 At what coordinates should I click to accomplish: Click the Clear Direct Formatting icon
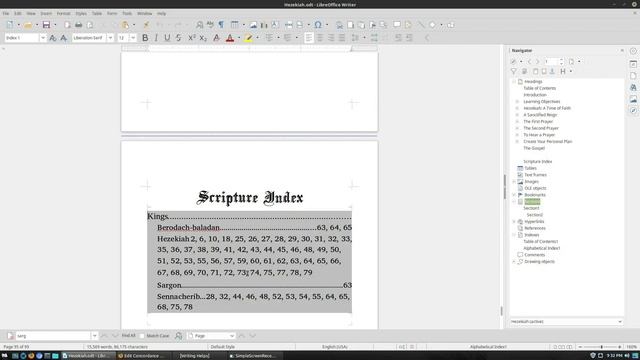coord(216,38)
